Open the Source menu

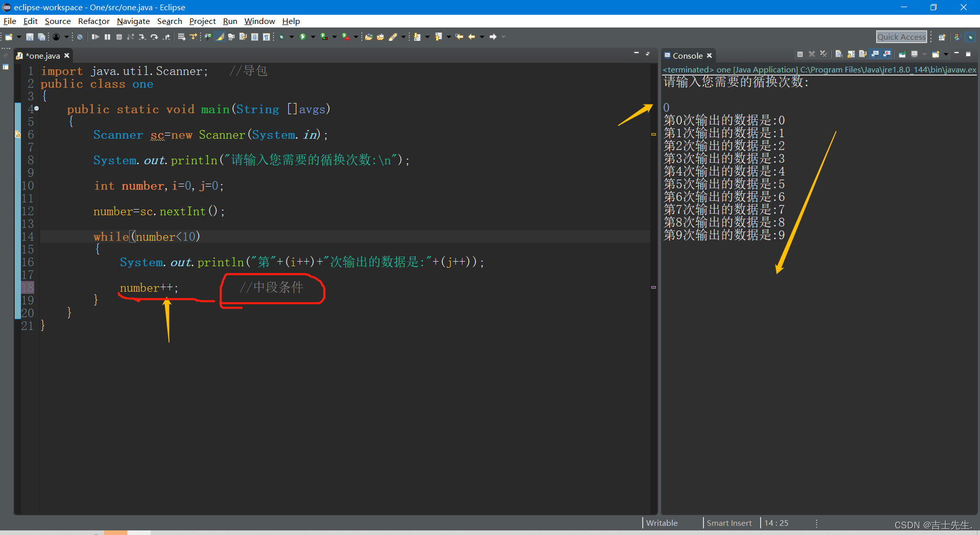click(58, 21)
